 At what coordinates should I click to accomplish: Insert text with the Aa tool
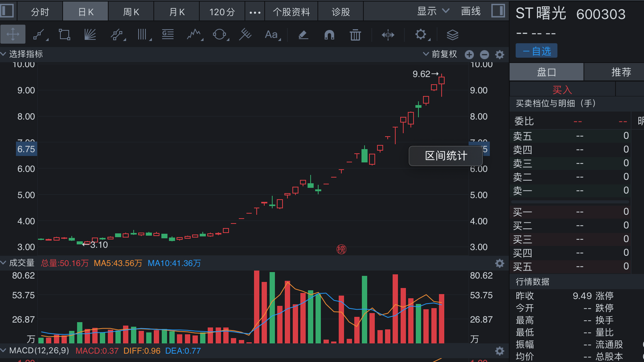(271, 35)
